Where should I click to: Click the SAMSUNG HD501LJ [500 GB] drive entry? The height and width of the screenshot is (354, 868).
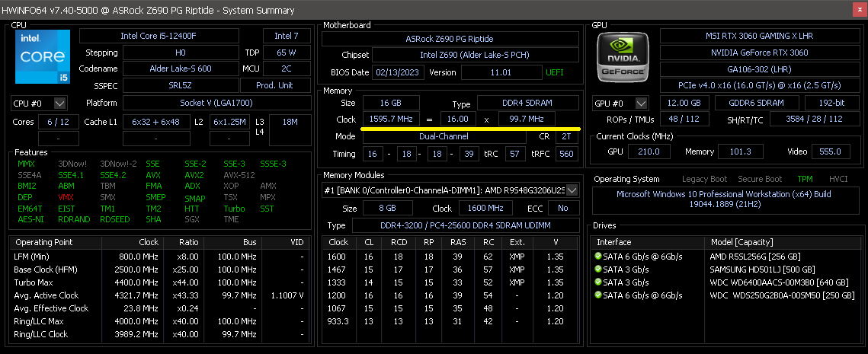click(x=762, y=269)
